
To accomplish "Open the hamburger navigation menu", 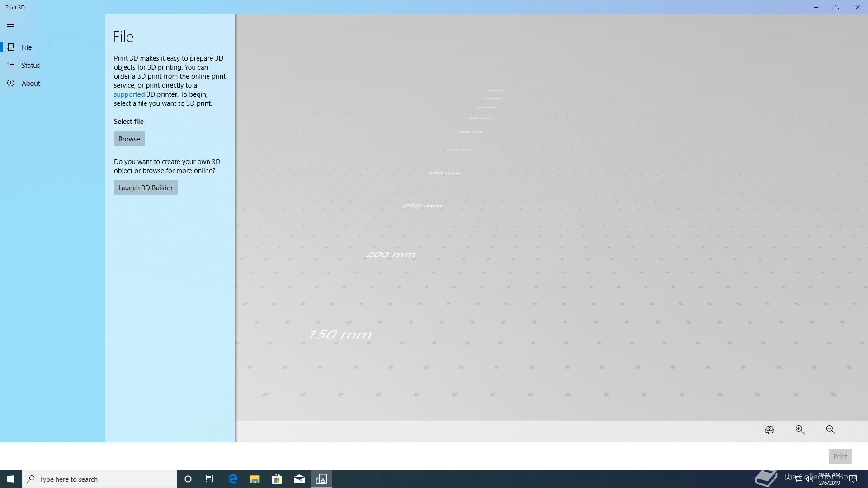I will point(11,25).
